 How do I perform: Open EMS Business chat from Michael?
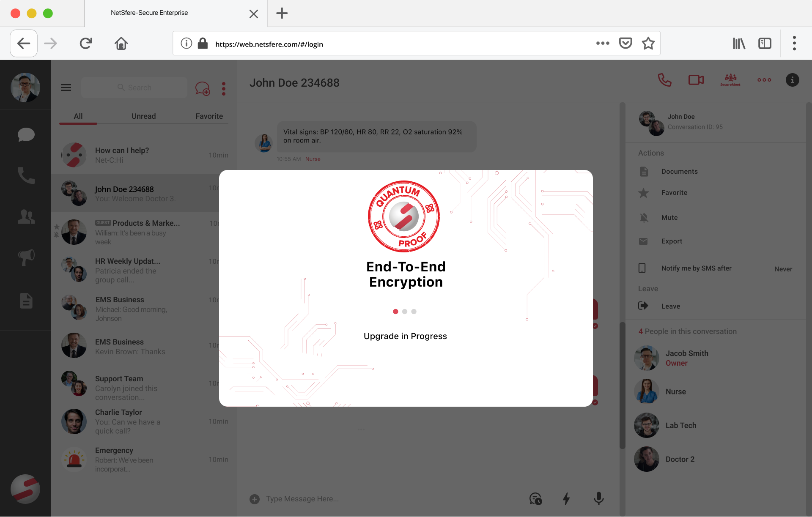[135, 308]
